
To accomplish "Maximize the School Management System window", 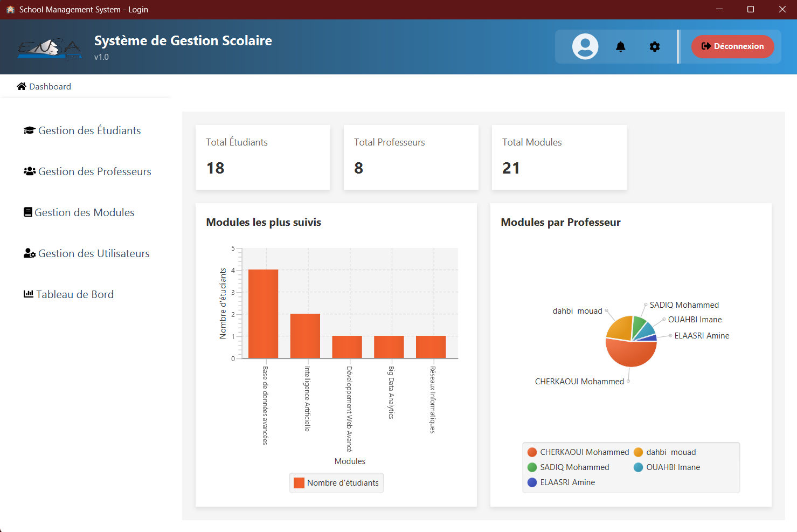I will (x=751, y=10).
